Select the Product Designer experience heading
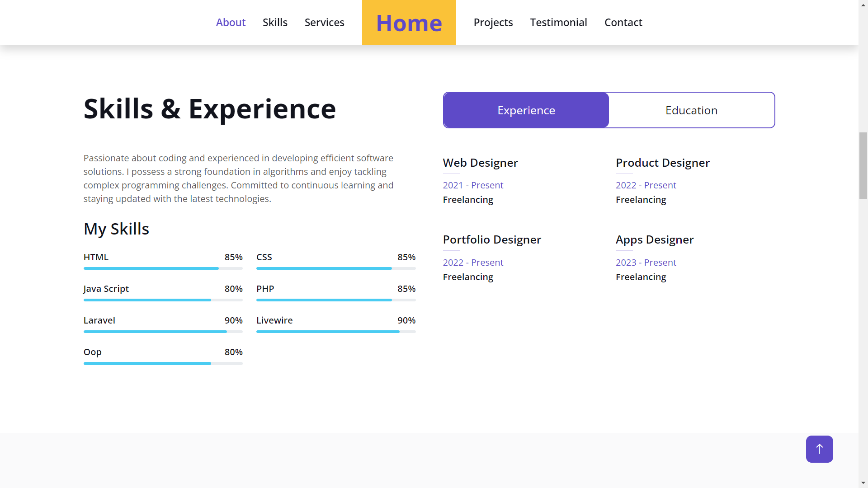 662,163
